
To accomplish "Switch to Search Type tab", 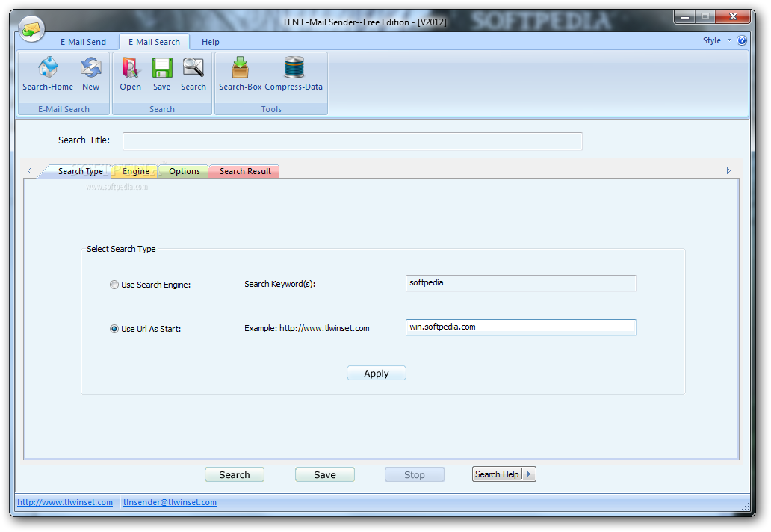I will point(81,171).
